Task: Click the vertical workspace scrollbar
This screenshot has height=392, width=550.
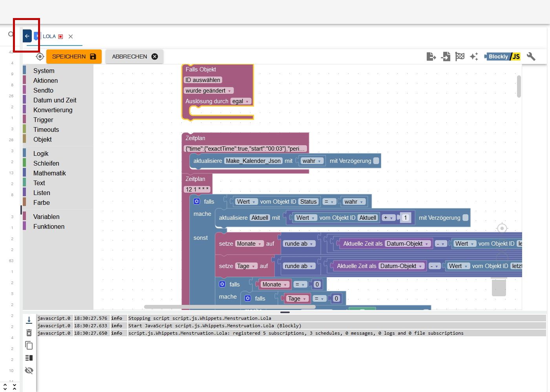Action: pos(519,86)
